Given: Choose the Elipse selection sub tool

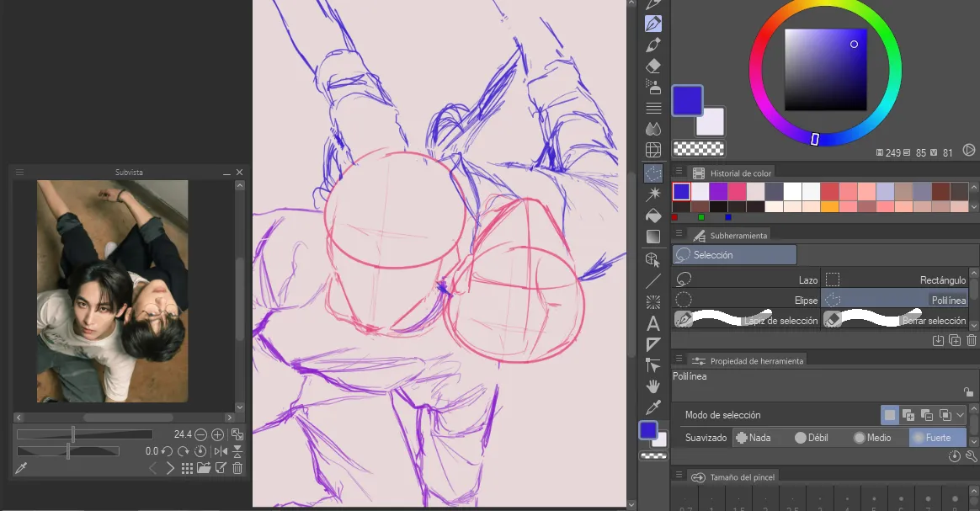Looking at the screenshot, I should click(746, 300).
